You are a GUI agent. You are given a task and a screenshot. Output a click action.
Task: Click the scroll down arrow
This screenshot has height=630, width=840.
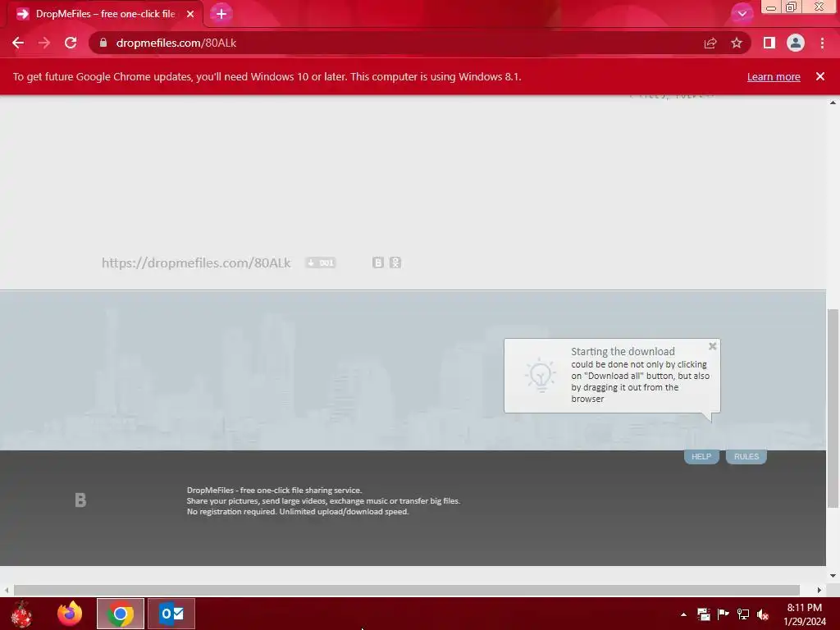[833, 576]
